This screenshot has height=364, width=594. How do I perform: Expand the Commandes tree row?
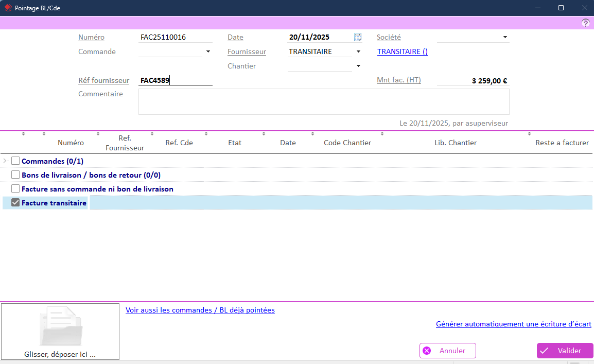pos(5,161)
